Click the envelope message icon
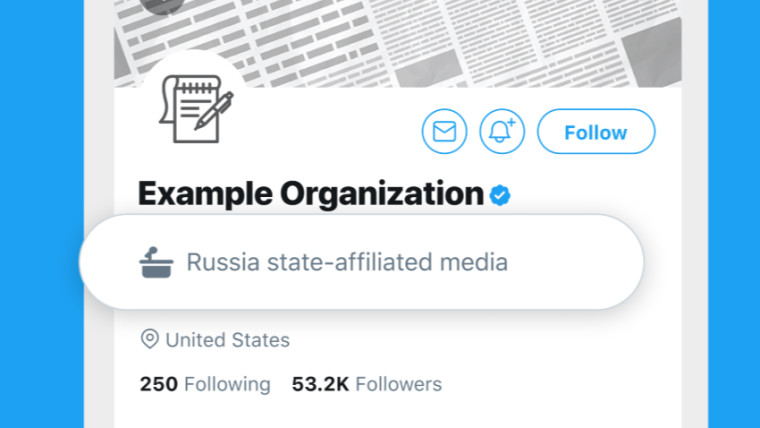 tap(444, 131)
